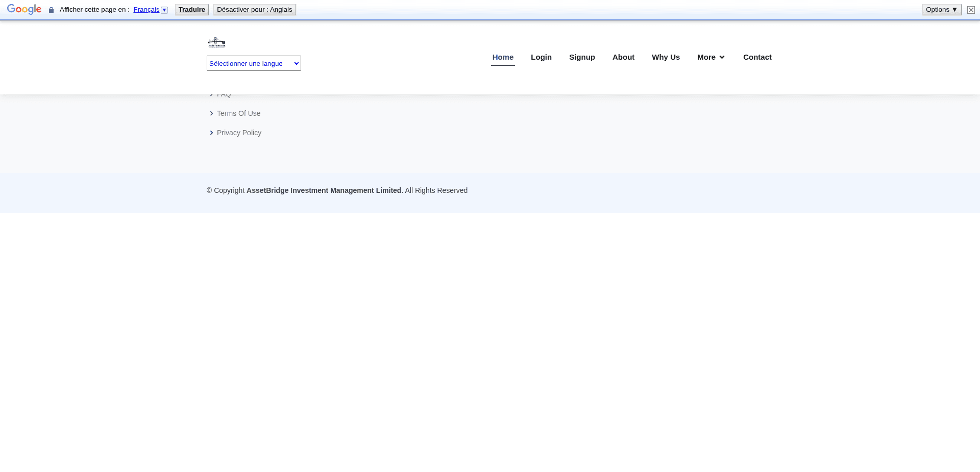Click the Google logo in the translate bar
Image resolution: width=980 pixels, height=472 pixels.
click(x=24, y=9)
